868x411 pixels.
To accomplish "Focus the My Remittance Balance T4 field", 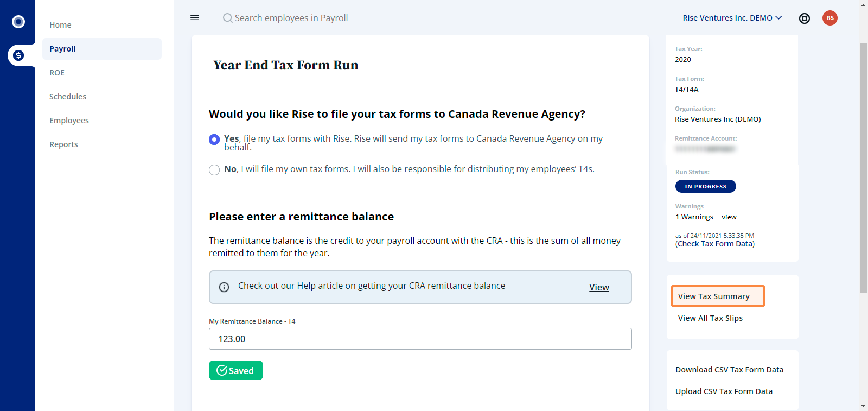I will click(420, 339).
